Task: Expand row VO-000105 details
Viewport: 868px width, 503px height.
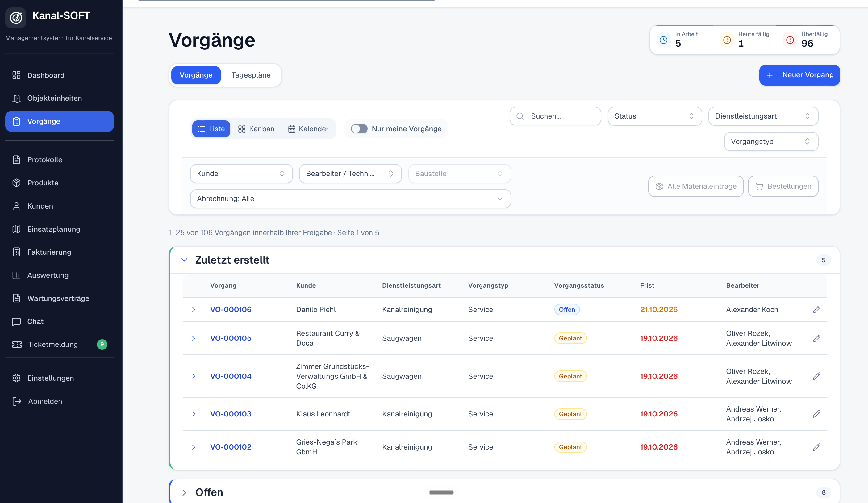Action: click(194, 338)
